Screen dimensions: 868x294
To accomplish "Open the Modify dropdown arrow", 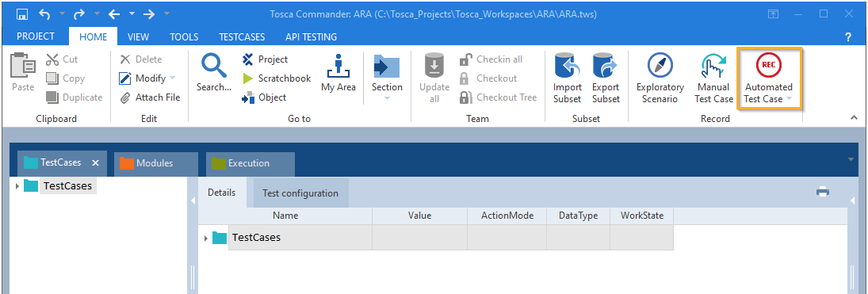I will click(x=171, y=78).
